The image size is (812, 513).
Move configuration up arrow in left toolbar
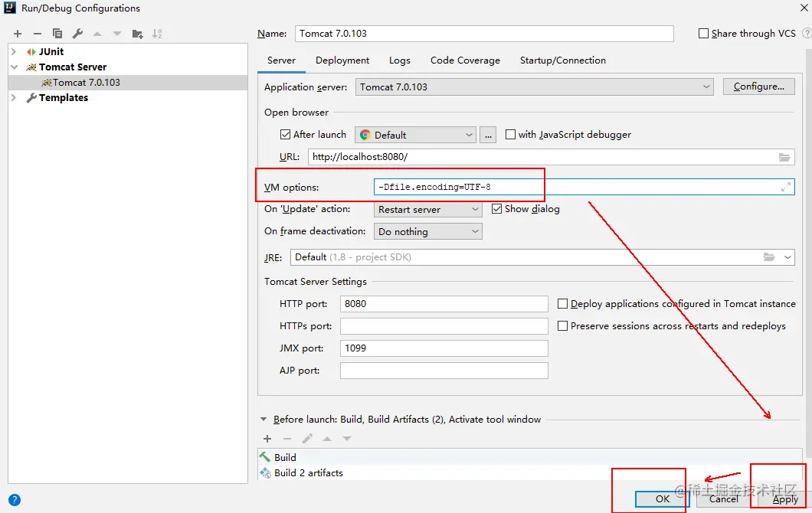(97, 34)
